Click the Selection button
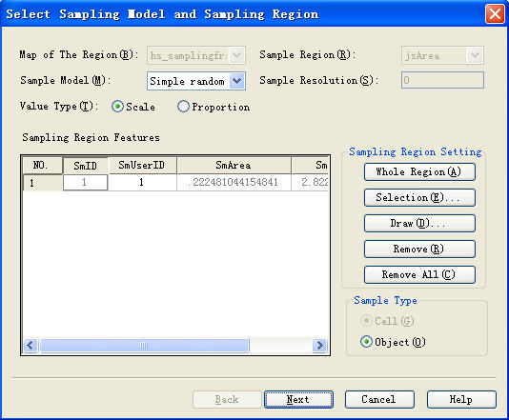Image resolution: width=509 pixels, height=420 pixels. [419, 197]
